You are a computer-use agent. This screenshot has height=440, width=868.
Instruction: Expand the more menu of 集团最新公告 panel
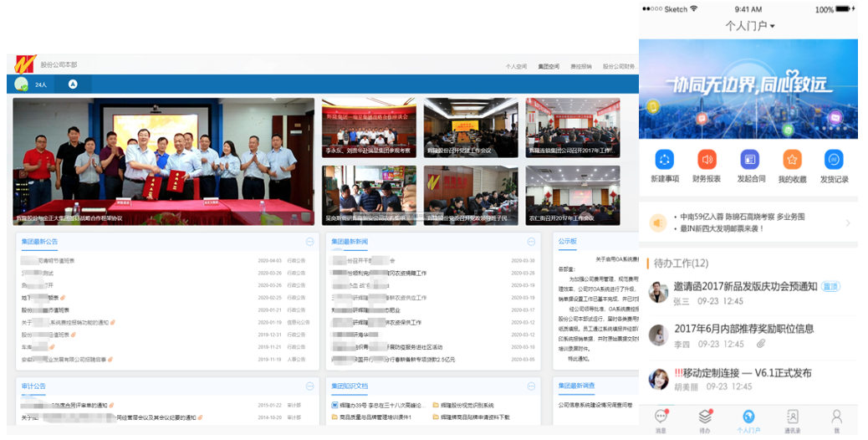309,242
